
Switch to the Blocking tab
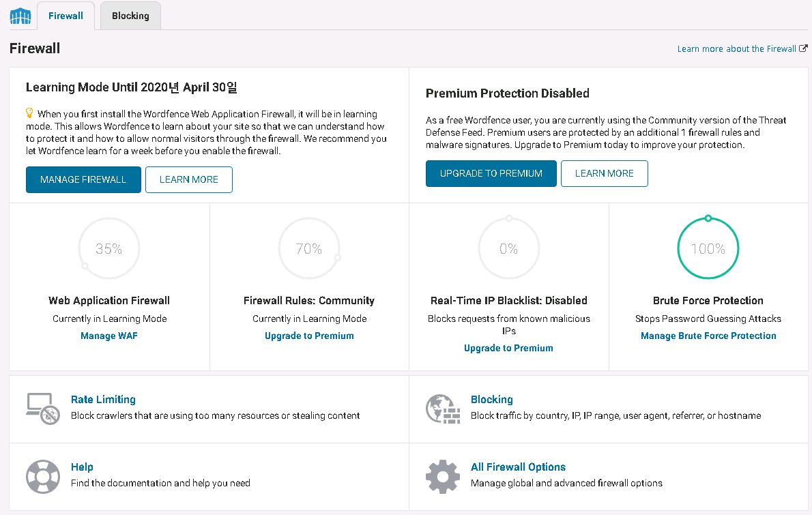(130, 16)
